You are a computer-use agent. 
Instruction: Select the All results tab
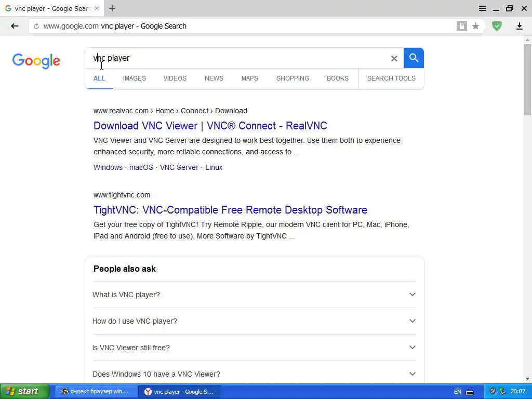[99, 78]
